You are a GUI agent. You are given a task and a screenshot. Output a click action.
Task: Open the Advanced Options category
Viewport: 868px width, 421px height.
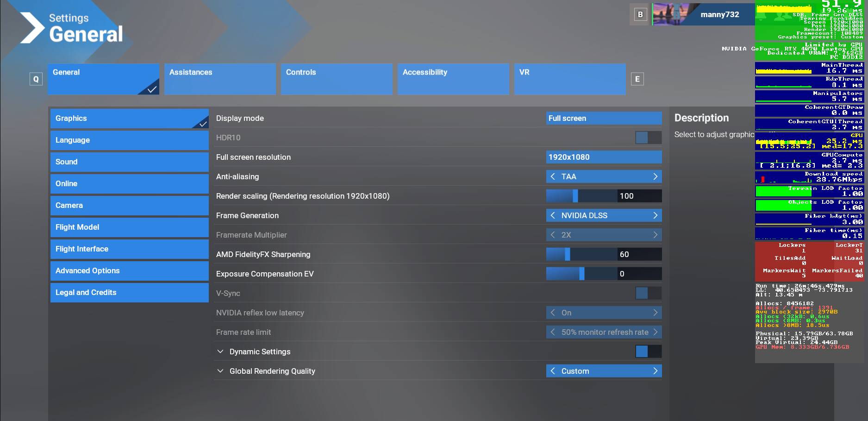click(130, 271)
